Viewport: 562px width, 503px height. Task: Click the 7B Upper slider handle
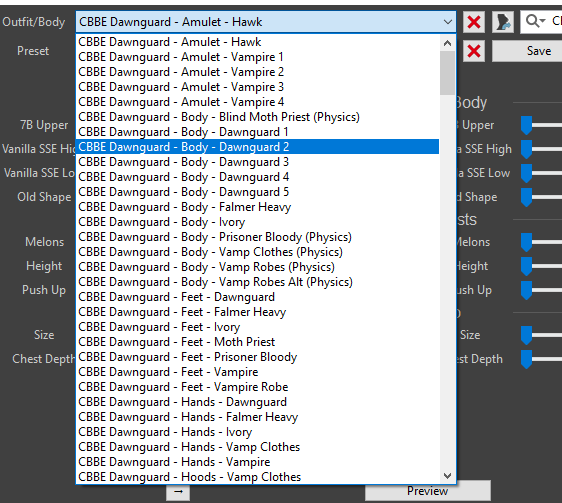coord(527,125)
